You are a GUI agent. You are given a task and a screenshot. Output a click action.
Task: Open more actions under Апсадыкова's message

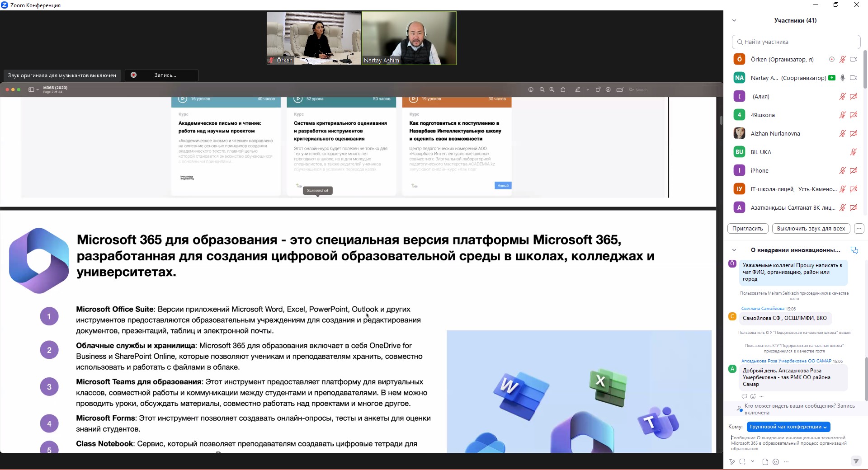pyautogui.click(x=762, y=396)
